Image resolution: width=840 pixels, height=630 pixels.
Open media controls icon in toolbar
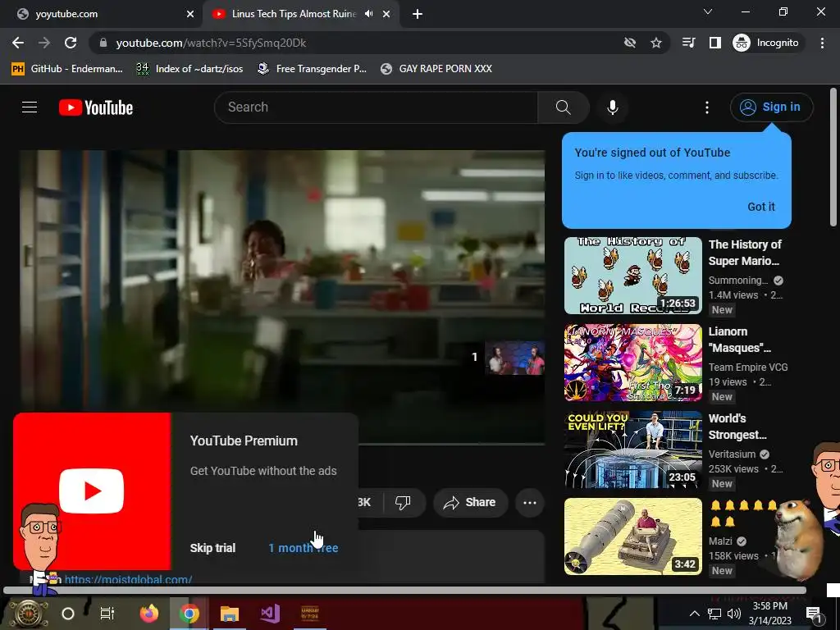(x=688, y=43)
